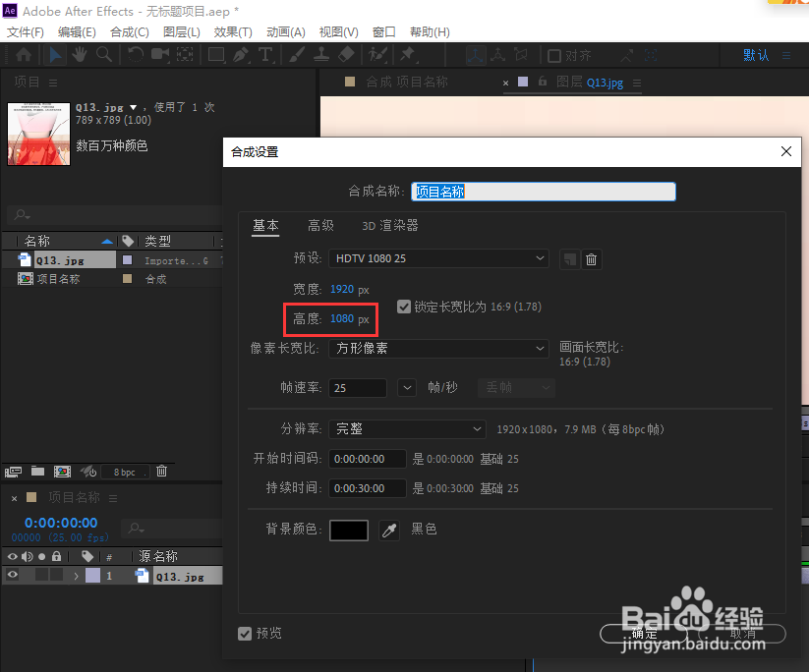809x672 pixels.
Task: Open the timeline search dropdown
Action: click(137, 529)
